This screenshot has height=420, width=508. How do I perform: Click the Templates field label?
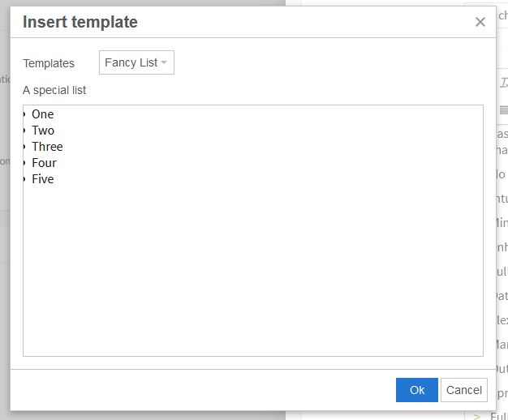tap(49, 63)
